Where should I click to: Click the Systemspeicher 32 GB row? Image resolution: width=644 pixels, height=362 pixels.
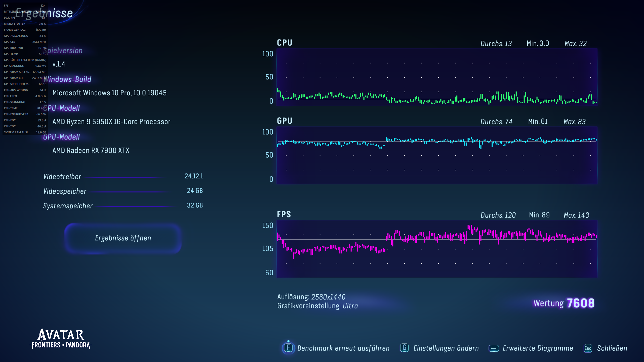point(123,206)
